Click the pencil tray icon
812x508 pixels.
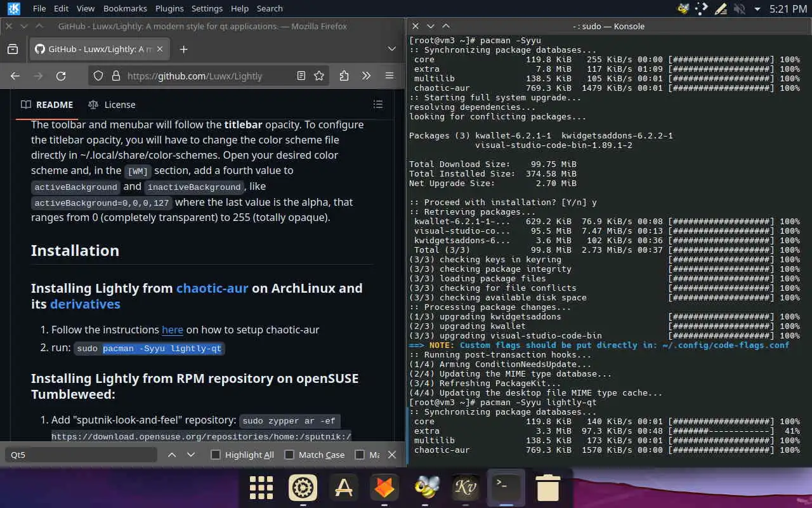pos(720,9)
